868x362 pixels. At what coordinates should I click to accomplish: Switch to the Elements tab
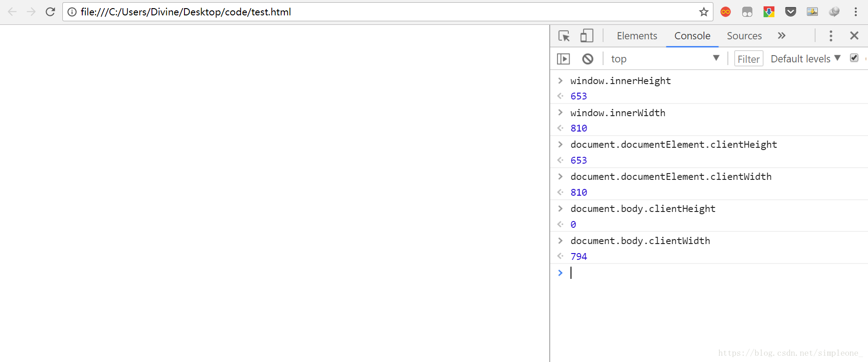pyautogui.click(x=637, y=36)
